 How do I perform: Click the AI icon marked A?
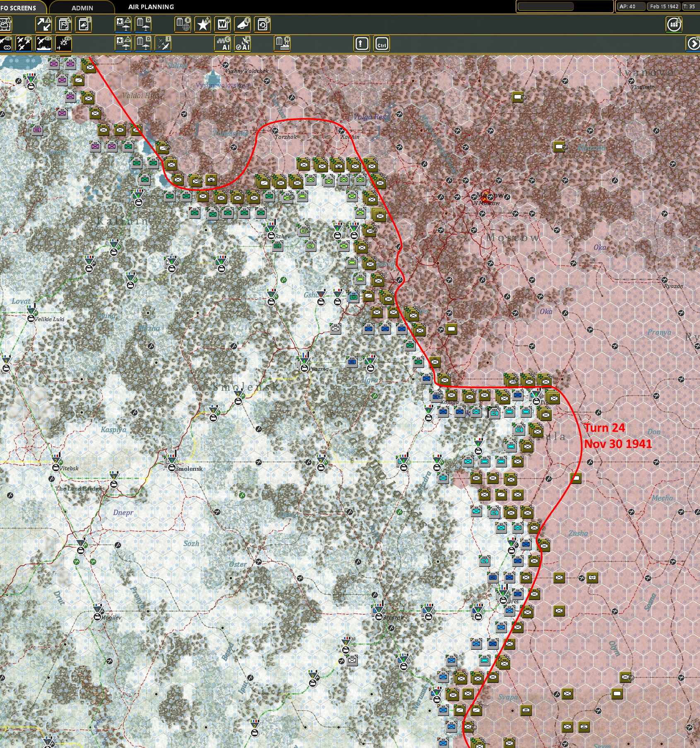click(243, 44)
